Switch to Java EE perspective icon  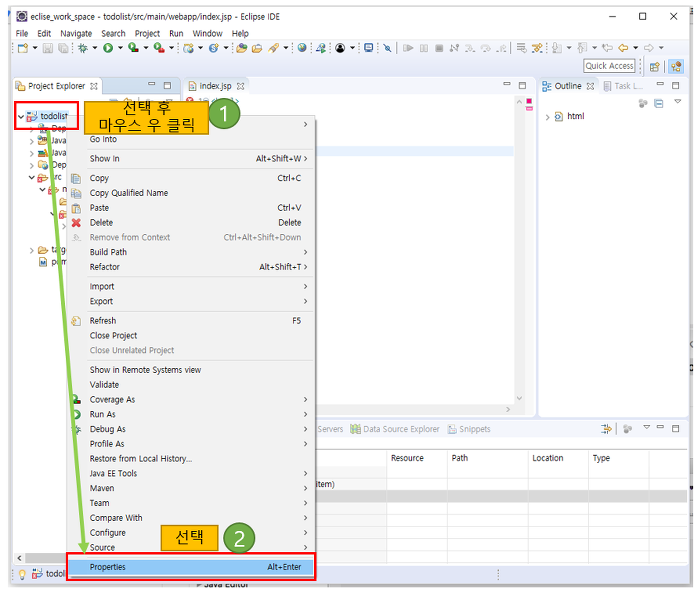(x=676, y=67)
